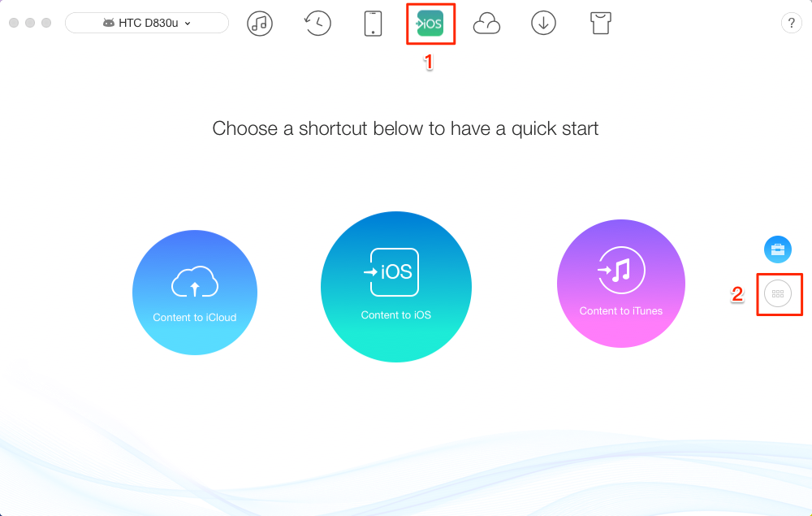Open the iCloud manager cloud icon
Viewport: 812px width, 516px height.
[486, 24]
